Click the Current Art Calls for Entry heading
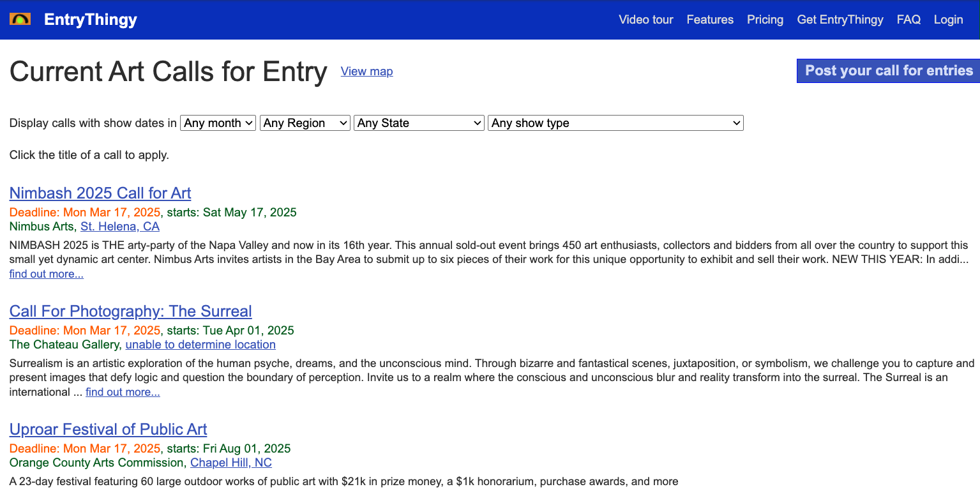Image resolution: width=980 pixels, height=496 pixels. (x=169, y=71)
